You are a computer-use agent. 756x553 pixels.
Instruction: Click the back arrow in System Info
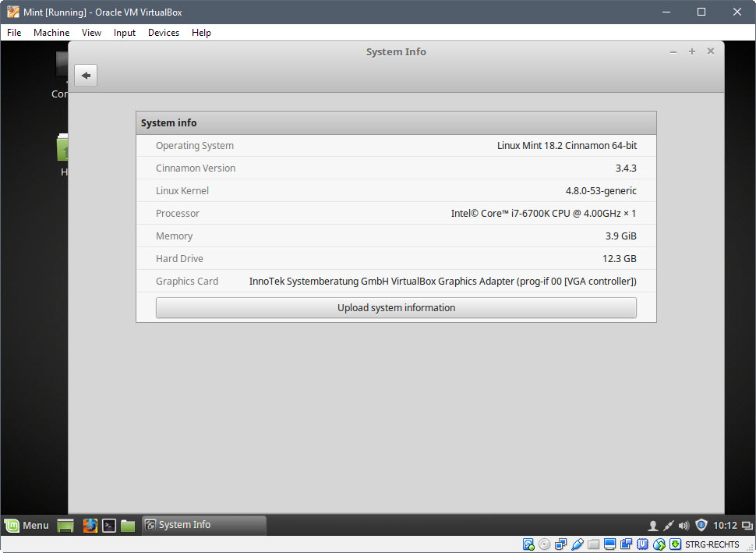86,76
